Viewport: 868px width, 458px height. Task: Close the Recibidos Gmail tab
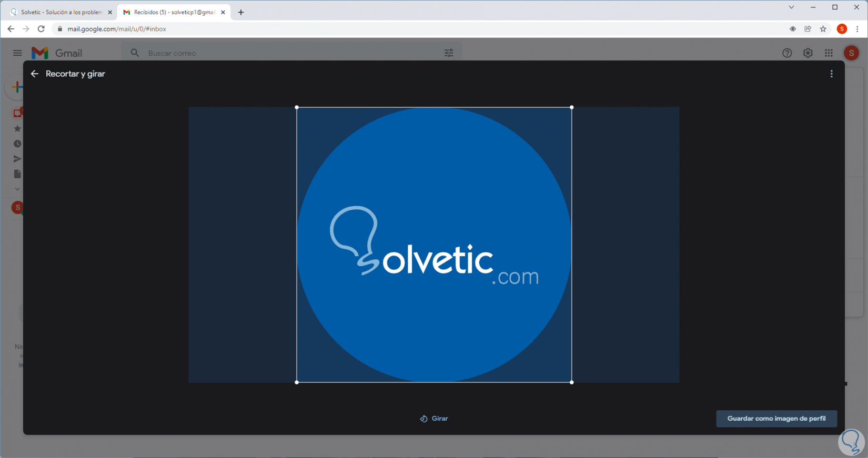pos(223,12)
